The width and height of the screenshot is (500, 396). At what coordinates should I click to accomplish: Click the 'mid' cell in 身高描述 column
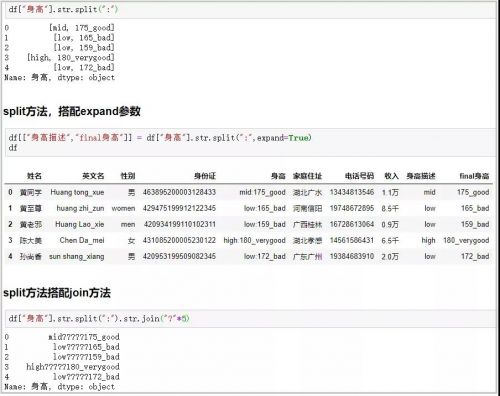coord(429,192)
